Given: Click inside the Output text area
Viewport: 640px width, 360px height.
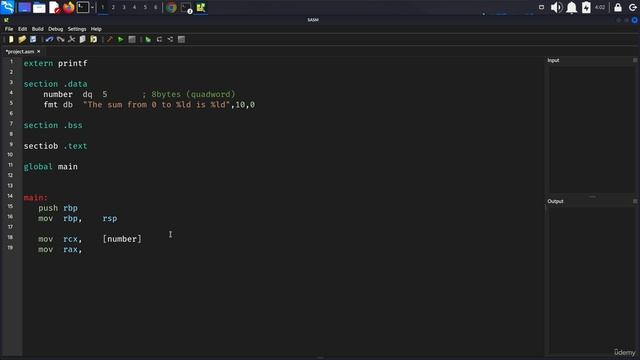Looking at the screenshot, I should 591,280.
